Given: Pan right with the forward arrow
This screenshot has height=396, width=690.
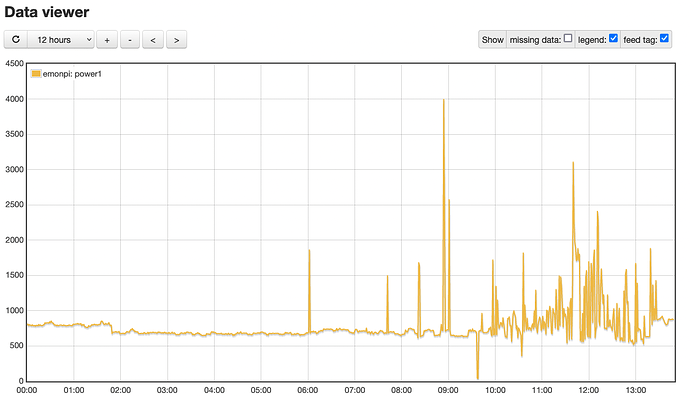Looking at the screenshot, I should pyautogui.click(x=176, y=40).
